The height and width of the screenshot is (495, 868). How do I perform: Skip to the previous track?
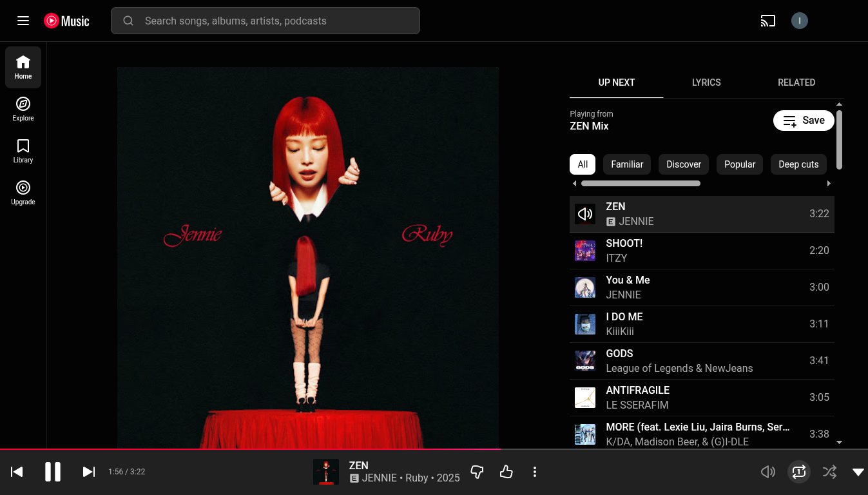pos(17,472)
